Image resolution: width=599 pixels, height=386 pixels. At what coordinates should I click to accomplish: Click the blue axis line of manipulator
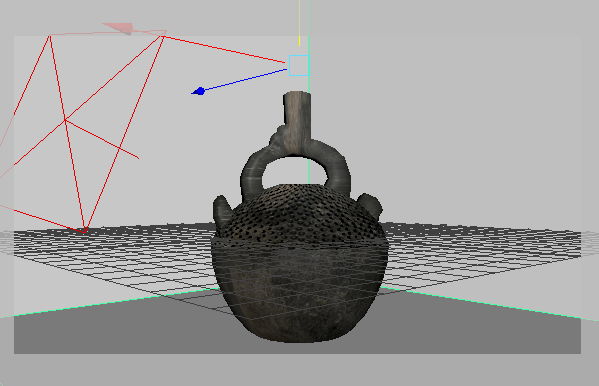click(x=245, y=79)
